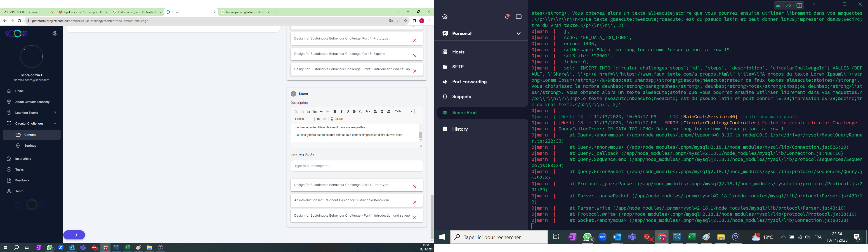Open Port Forwarding in the Termius sidebar
868x252 pixels.
click(x=469, y=82)
